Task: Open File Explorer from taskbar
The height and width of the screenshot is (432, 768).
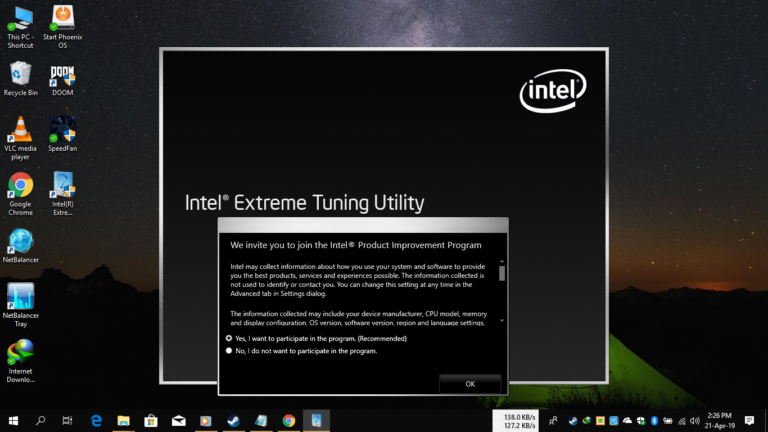Action: 123,421
